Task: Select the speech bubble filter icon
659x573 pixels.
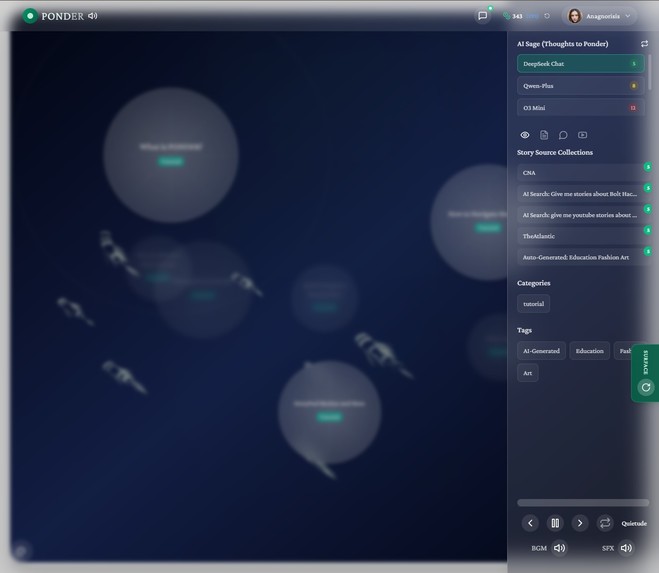Action: coord(563,135)
